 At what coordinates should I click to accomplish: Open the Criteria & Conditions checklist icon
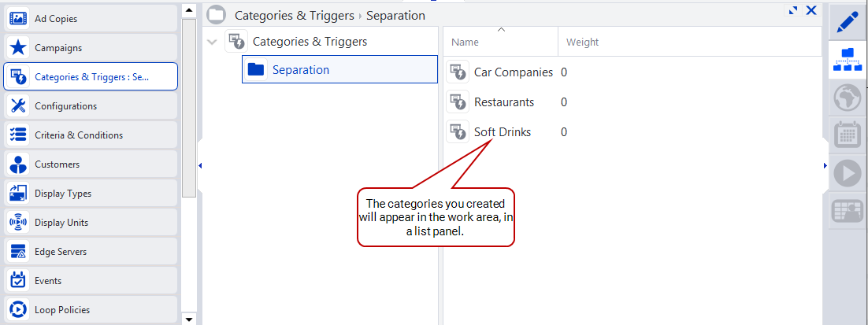click(x=18, y=135)
